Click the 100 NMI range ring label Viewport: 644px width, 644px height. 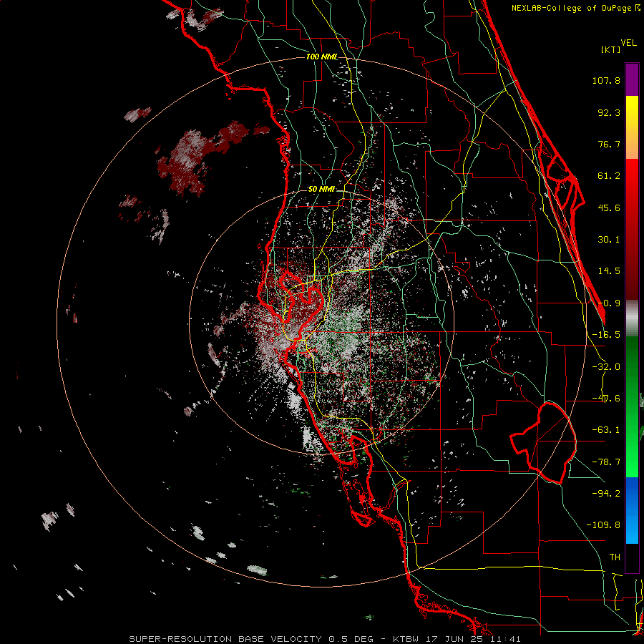(x=321, y=57)
